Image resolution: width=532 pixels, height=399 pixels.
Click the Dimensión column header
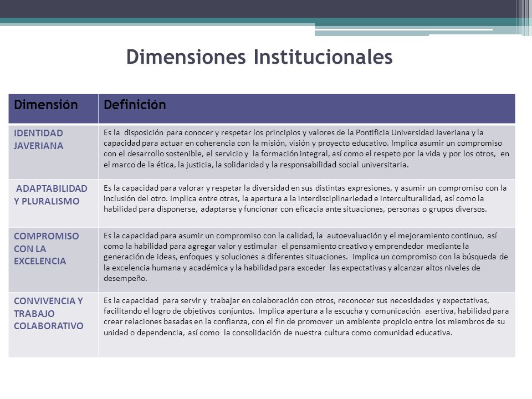pyautogui.click(x=54, y=109)
